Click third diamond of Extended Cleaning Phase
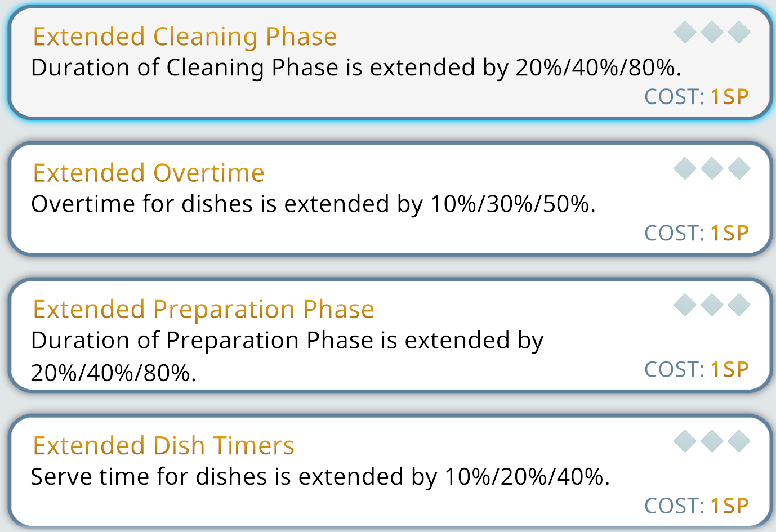The image size is (776, 532). (739, 32)
